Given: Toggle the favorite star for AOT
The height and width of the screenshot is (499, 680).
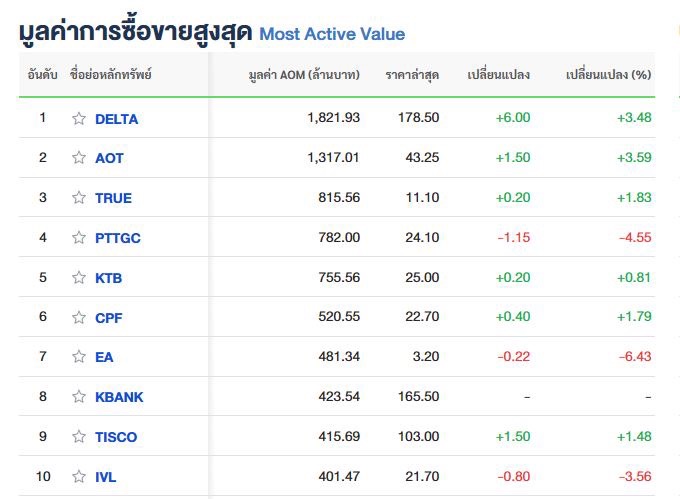Looking at the screenshot, I should [x=79, y=158].
